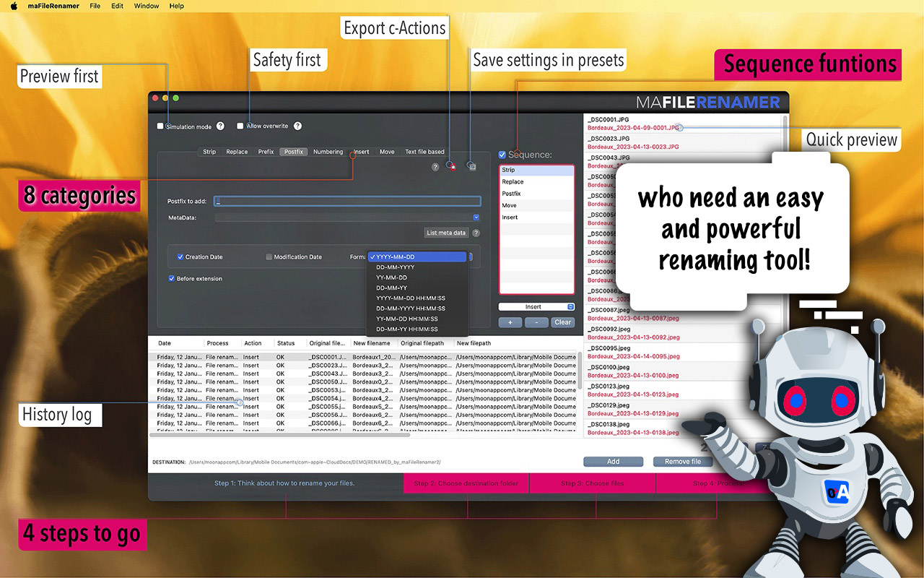Go to Step 2: Choose destination folder
The height and width of the screenshot is (578, 924).
click(x=466, y=483)
